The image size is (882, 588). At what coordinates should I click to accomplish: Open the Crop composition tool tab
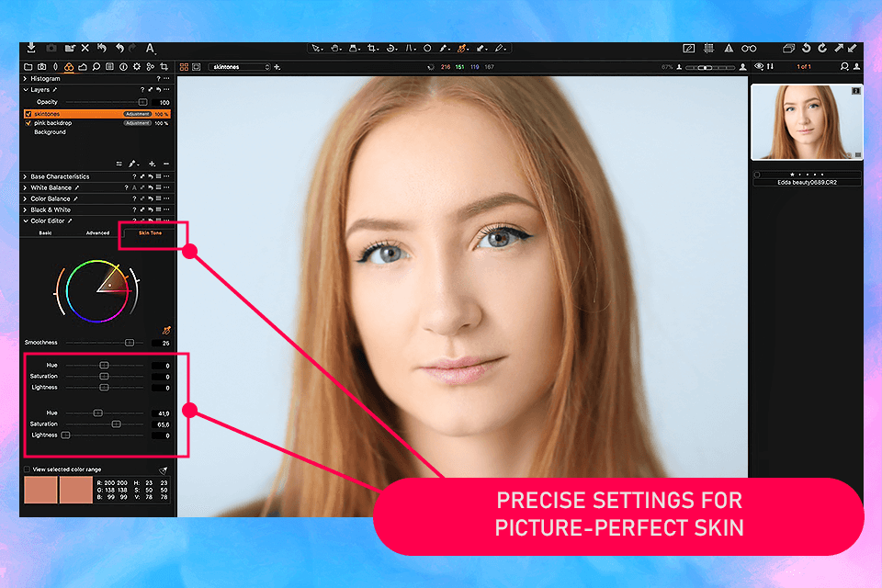click(x=164, y=67)
